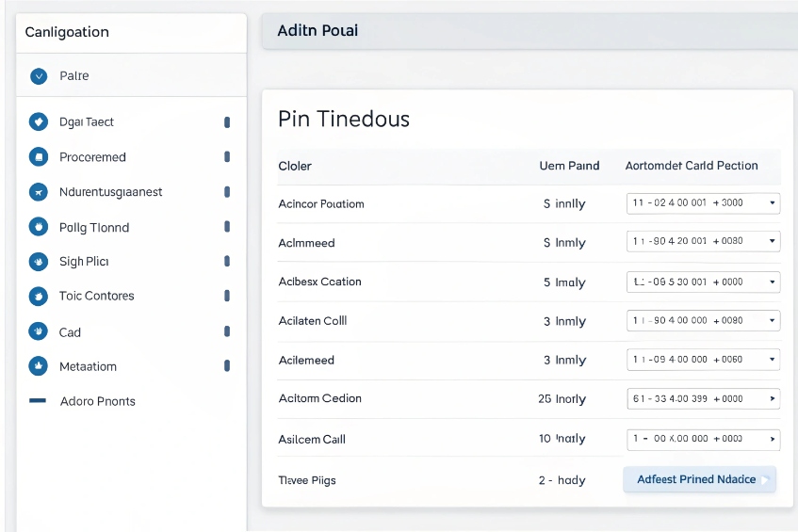The height and width of the screenshot is (532, 798).
Task: Open the dropdown in the Acilaten Colll row
Action: tap(704, 320)
